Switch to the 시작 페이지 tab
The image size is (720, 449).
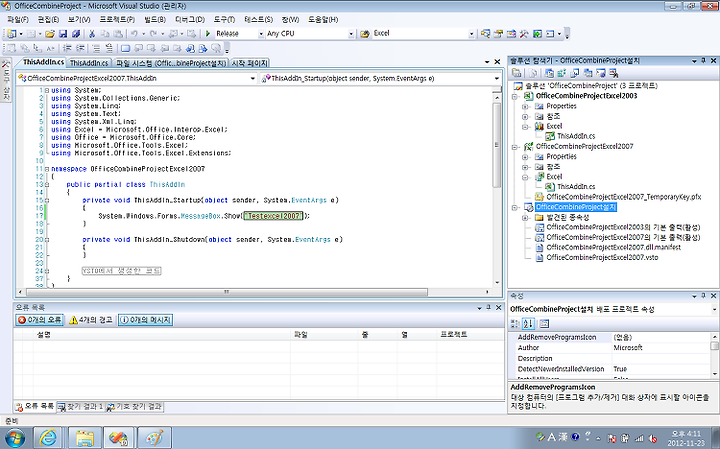pos(249,63)
